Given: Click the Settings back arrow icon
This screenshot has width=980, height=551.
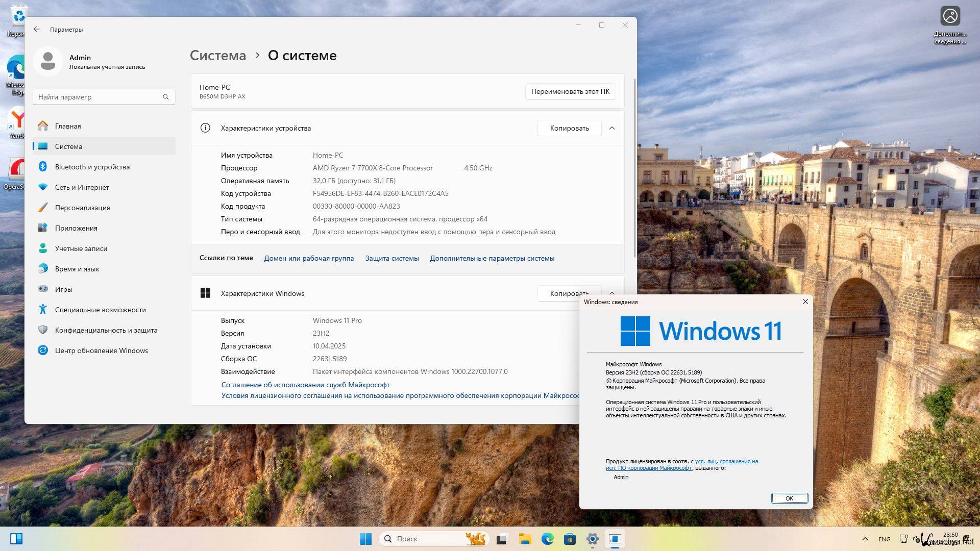Looking at the screenshot, I should click(x=37, y=29).
